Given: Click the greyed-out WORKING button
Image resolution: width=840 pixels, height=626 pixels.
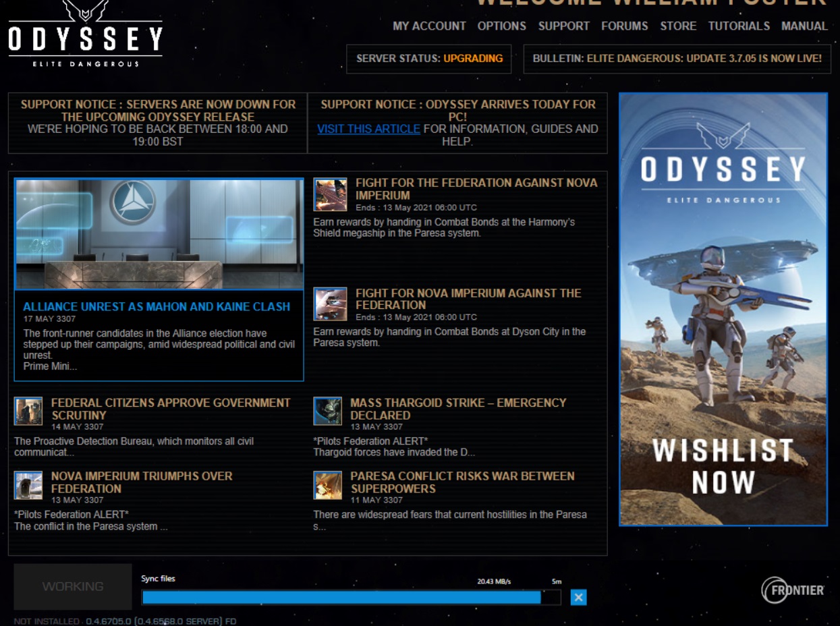Looking at the screenshot, I should pos(73,587).
